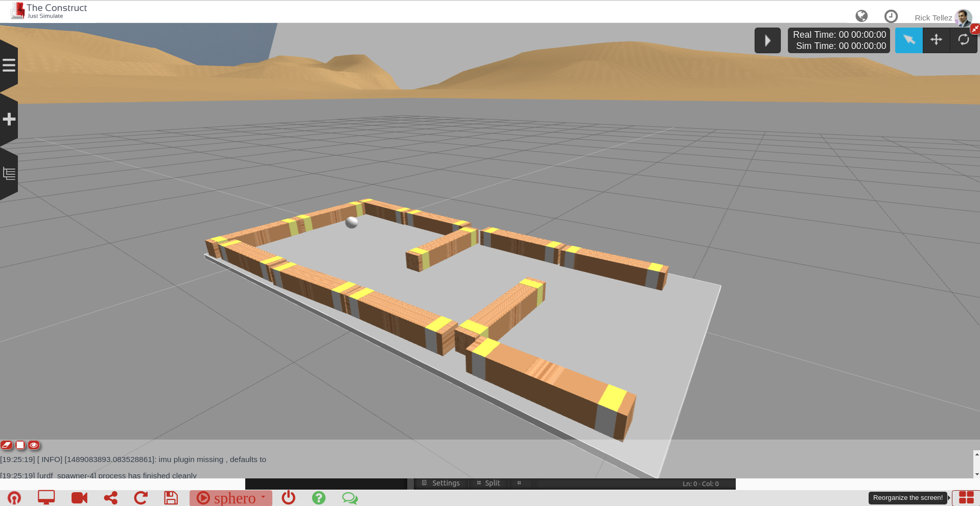Clear the console log with eraser icon
Image resolution: width=980 pixels, height=506 pixels.
click(7, 445)
